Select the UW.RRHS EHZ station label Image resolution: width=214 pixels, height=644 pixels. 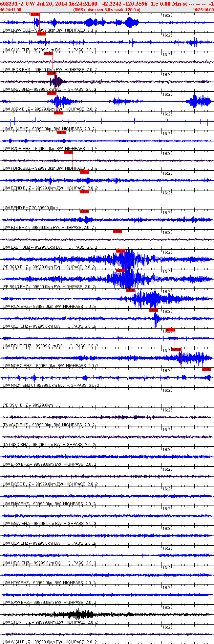[51, 346]
